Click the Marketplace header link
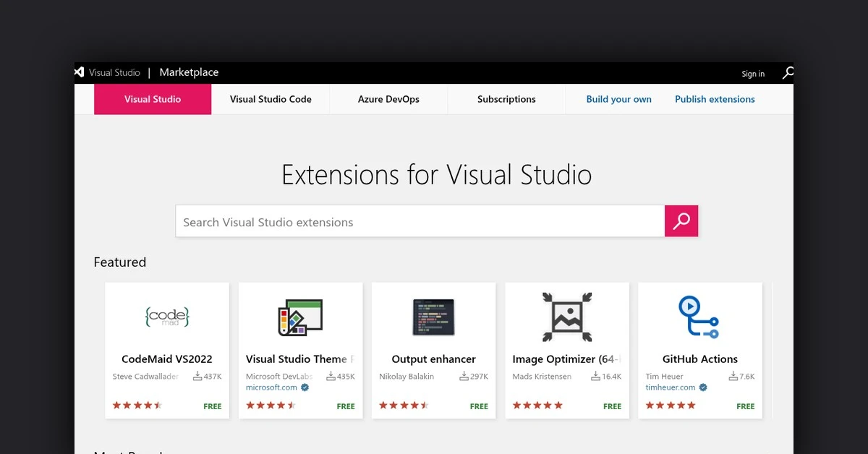 [x=189, y=72]
